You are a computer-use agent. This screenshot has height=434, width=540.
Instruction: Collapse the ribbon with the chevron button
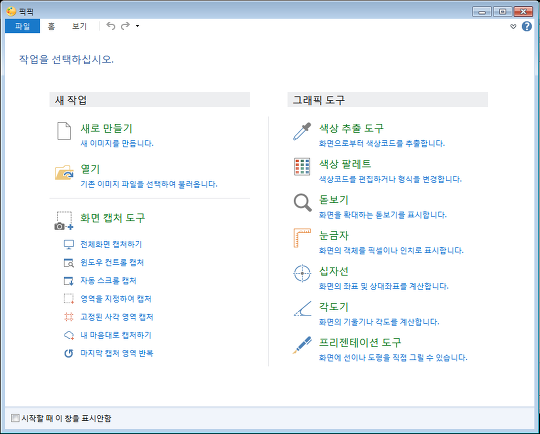[x=513, y=27]
